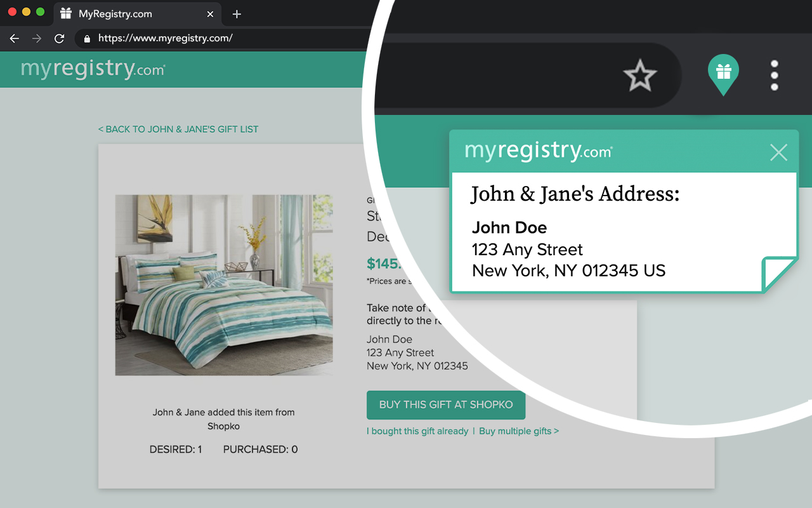Click the macOS green maximize button
Image resolution: width=812 pixels, height=508 pixels.
point(41,12)
